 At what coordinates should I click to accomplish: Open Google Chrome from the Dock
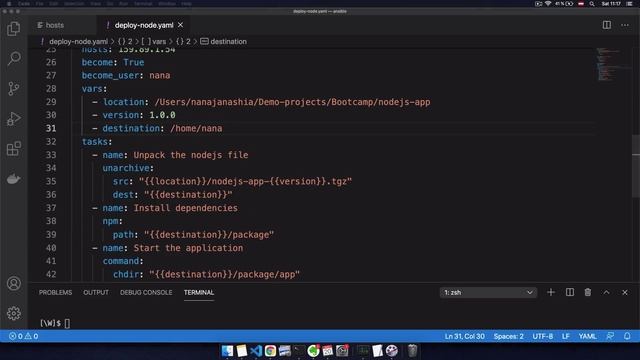(x=270, y=351)
